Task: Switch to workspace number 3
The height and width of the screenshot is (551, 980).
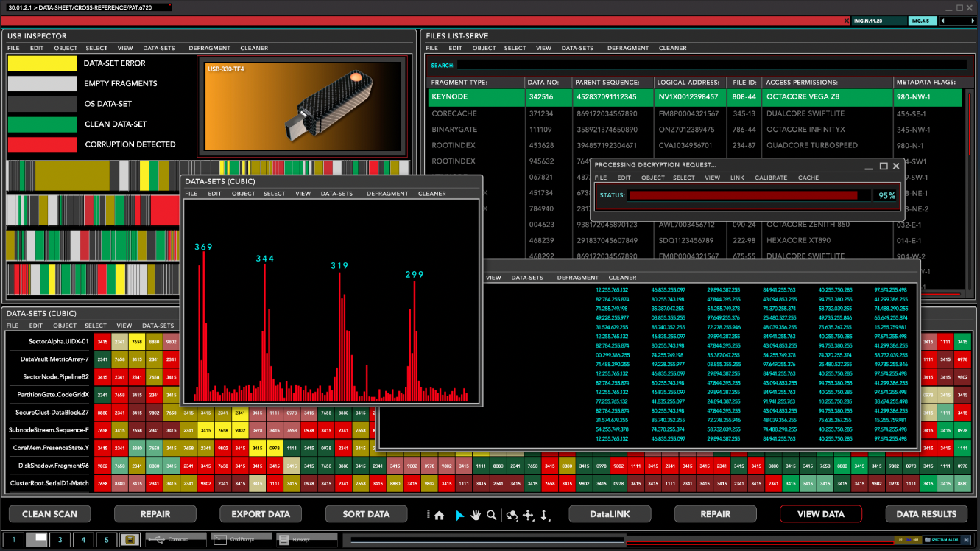Action: pos(60,540)
